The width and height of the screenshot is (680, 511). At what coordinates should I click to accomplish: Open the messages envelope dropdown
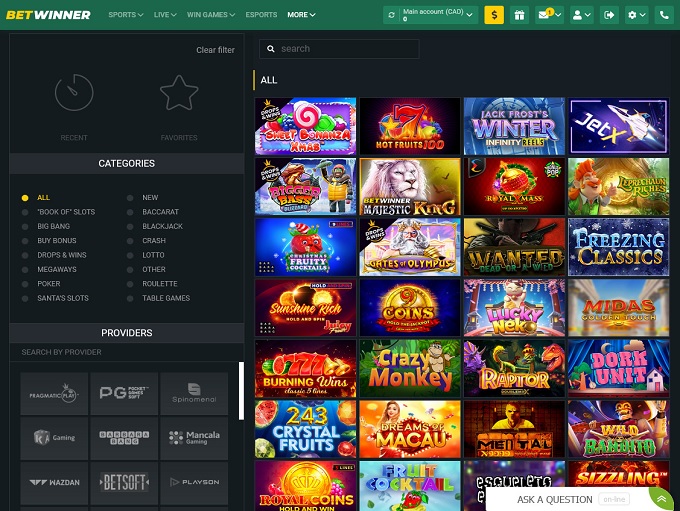tap(550, 15)
